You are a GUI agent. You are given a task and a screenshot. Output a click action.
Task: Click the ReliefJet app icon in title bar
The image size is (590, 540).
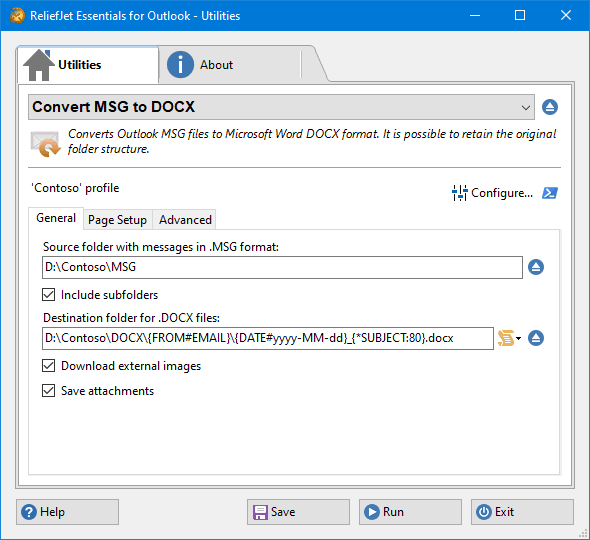coord(17,16)
